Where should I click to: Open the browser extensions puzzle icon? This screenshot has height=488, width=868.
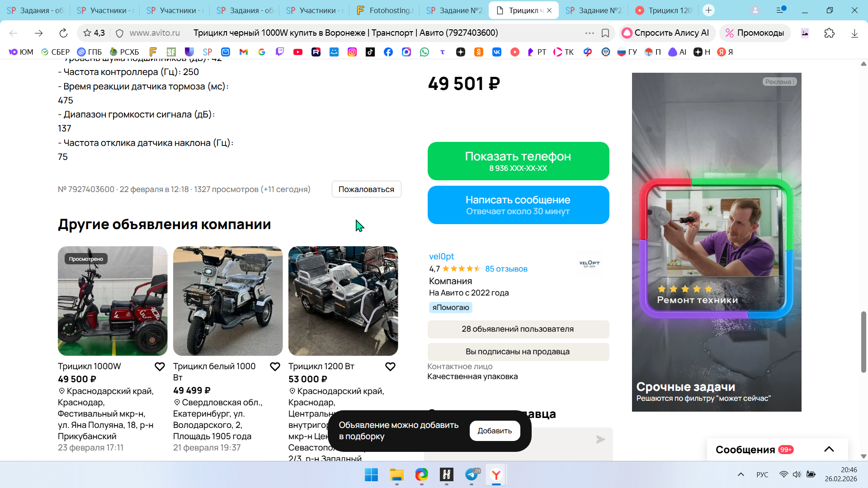click(x=830, y=33)
